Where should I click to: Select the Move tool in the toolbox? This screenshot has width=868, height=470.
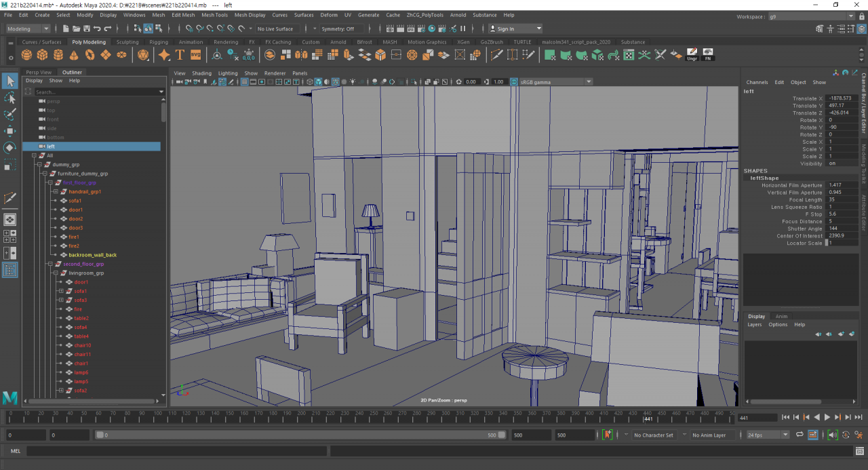click(x=10, y=131)
